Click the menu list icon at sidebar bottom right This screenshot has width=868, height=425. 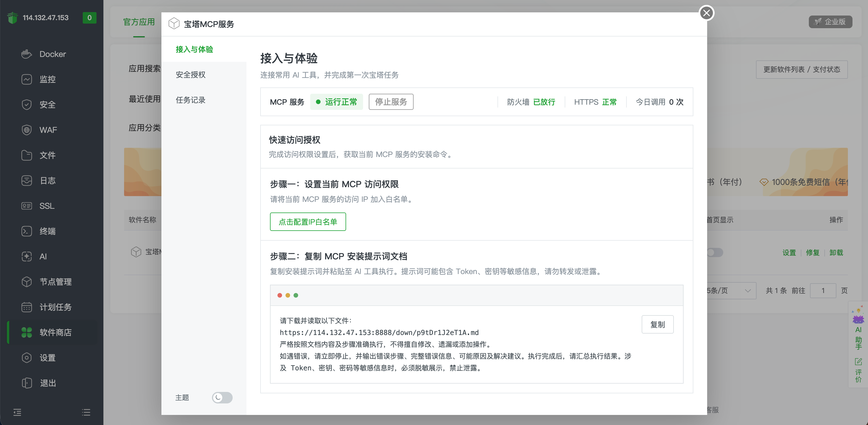pos(86,412)
